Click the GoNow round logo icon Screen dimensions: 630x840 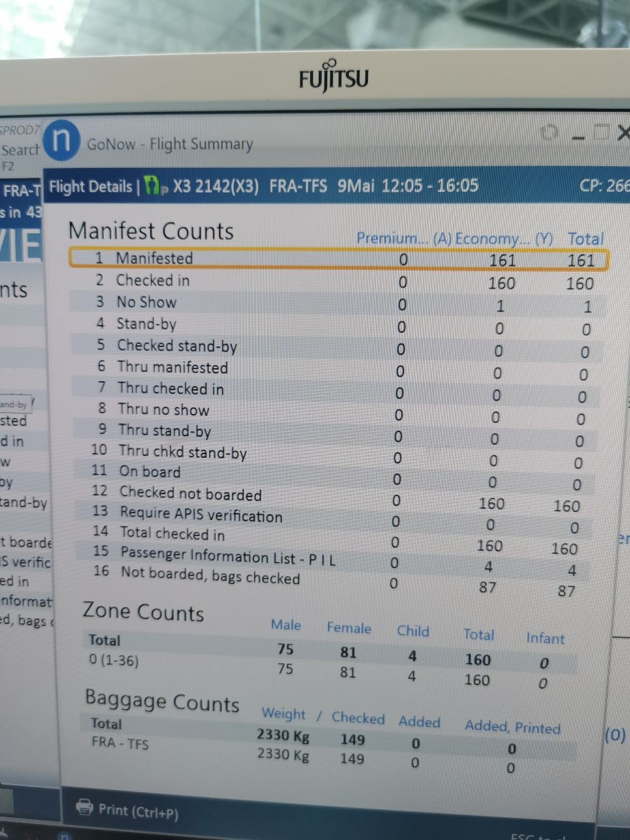[62, 141]
